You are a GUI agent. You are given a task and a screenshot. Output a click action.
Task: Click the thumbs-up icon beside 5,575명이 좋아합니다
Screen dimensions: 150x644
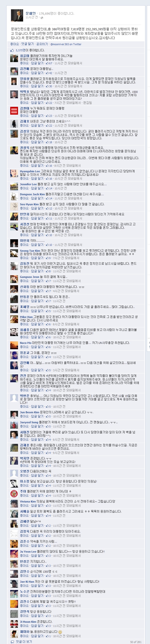[12, 50]
